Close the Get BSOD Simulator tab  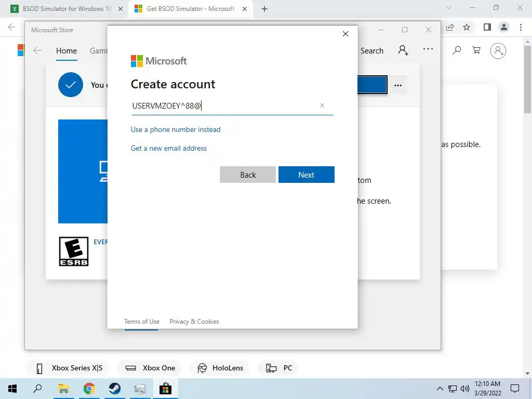tap(245, 9)
